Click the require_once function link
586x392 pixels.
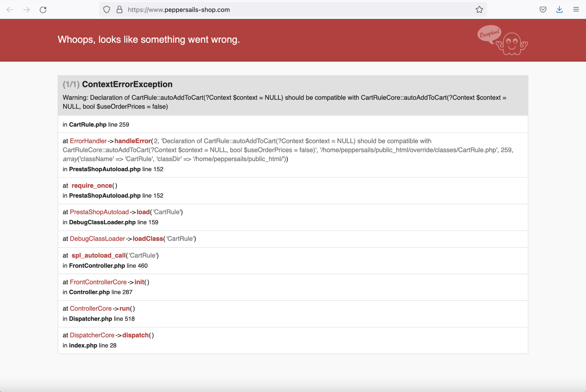pos(92,185)
